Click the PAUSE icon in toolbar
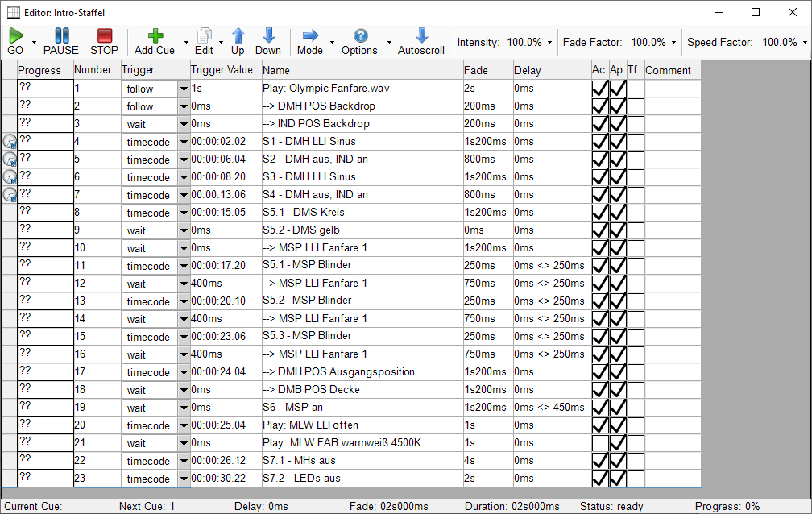This screenshot has height=514, width=812. point(61,35)
